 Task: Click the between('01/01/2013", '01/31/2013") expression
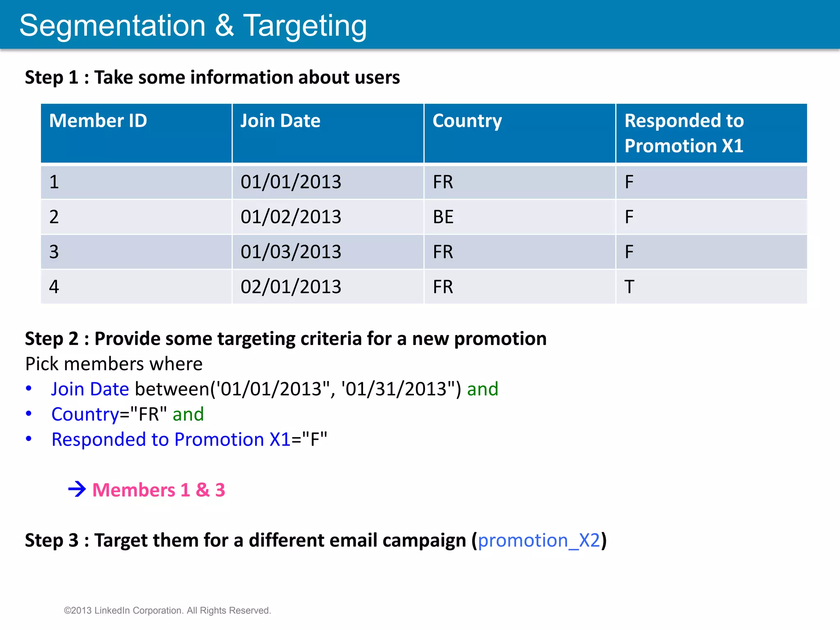tap(298, 389)
